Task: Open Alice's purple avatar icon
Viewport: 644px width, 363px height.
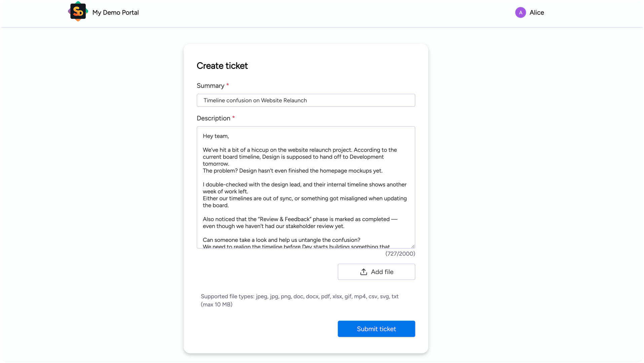Action: coord(520,12)
